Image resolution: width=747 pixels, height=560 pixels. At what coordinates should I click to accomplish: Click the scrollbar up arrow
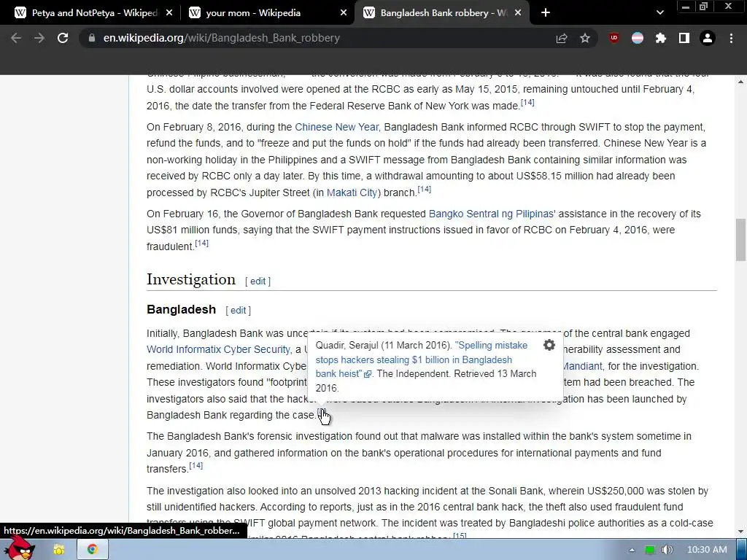(x=741, y=82)
